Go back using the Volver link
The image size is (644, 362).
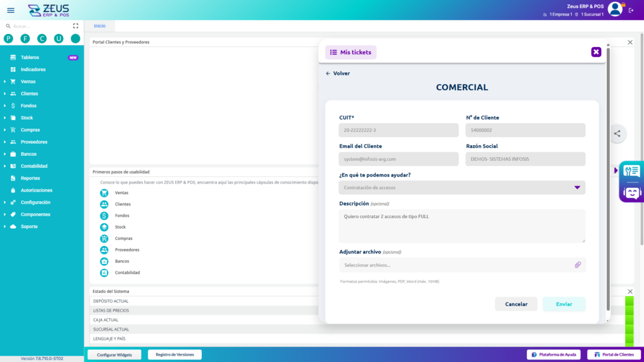click(x=338, y=74)
